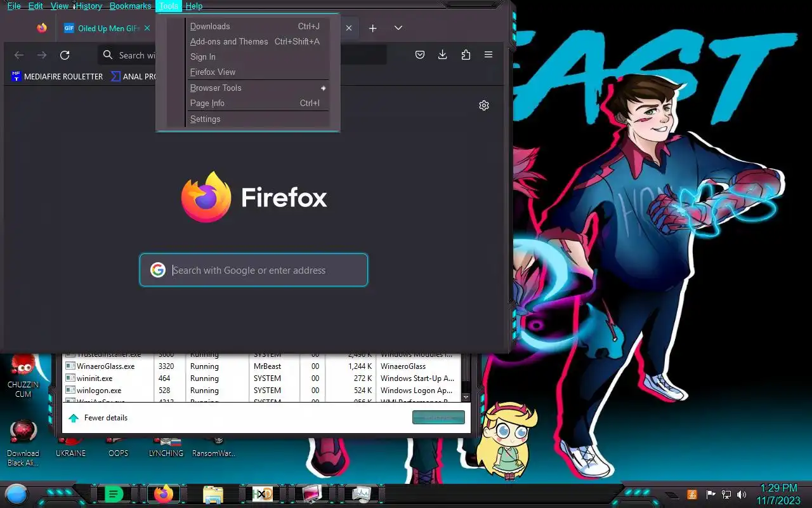Close the open Tools menu via its title
The image size is (812, 508).
tap(169, 6)
